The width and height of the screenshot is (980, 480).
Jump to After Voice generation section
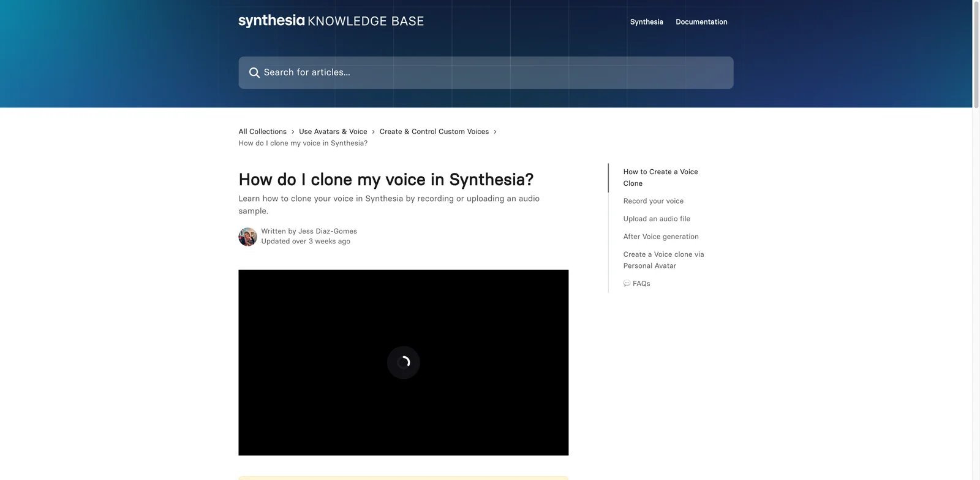(x=660, y=236)
